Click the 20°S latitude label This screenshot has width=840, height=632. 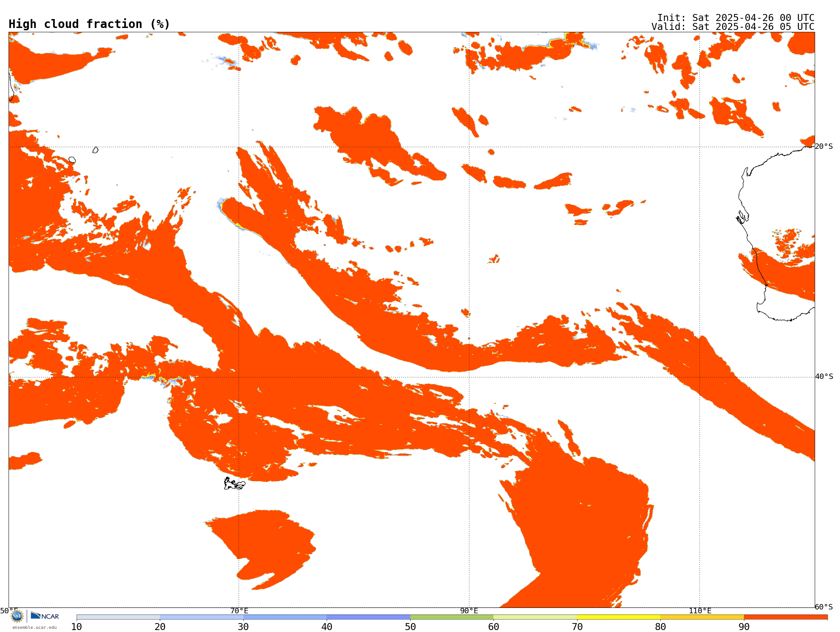pyautogui.click(x=824, y=147)
